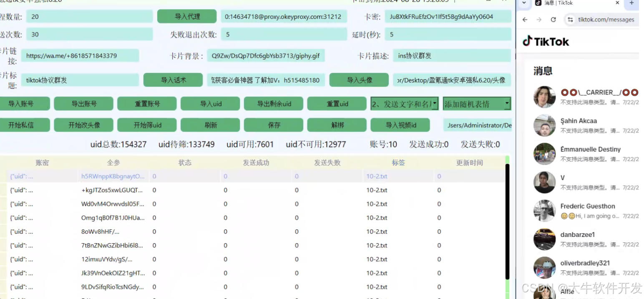Viewport: 644px width, 299px height.
Task: Click the TikTok logo in browser
Action: pyautogui.click(x=546, y=42)
